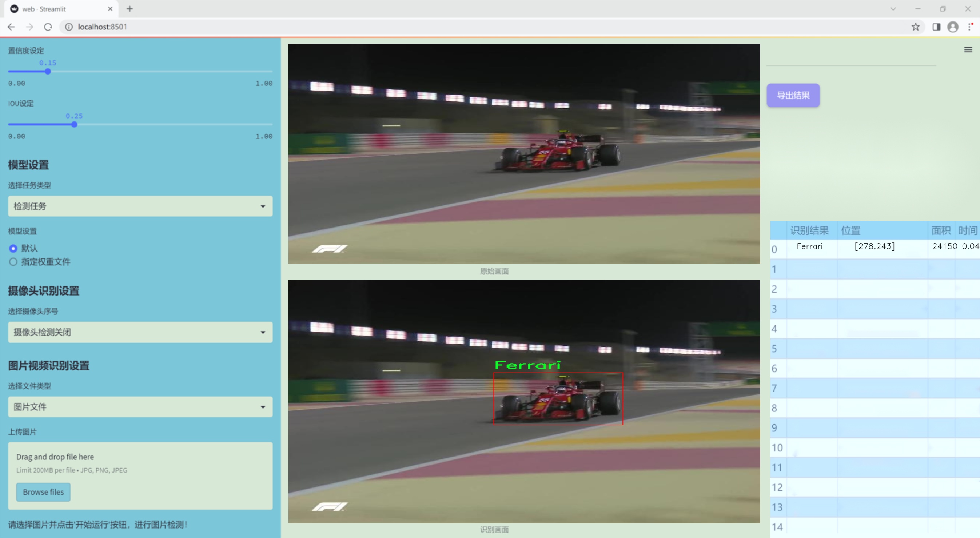This screenshot has height=538, width=980.
Task: Select the 指定权重文件 radio option
Action: [13, 262]
